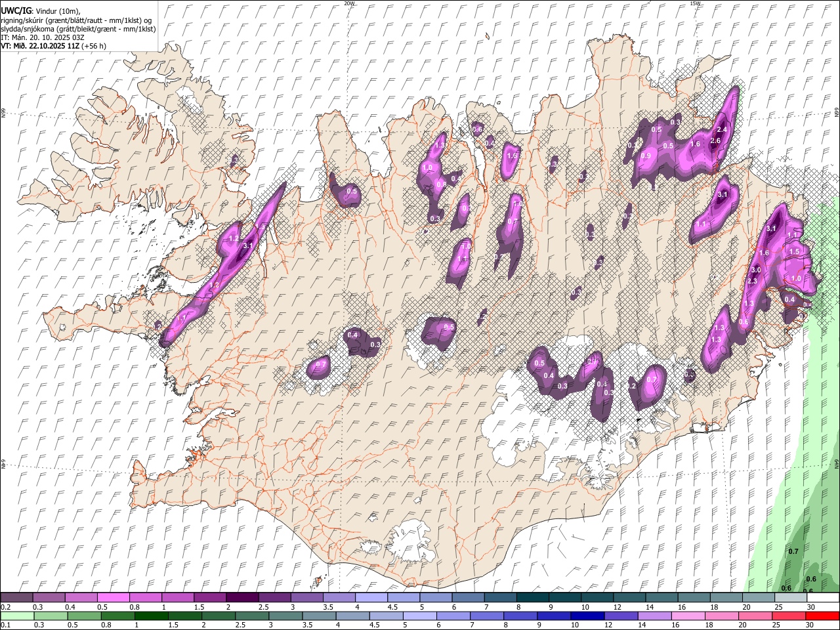The image size is (840, 630).
Task: Pick the darkest purple swatch between 2 and 2.5
Action: coord(241,598)
